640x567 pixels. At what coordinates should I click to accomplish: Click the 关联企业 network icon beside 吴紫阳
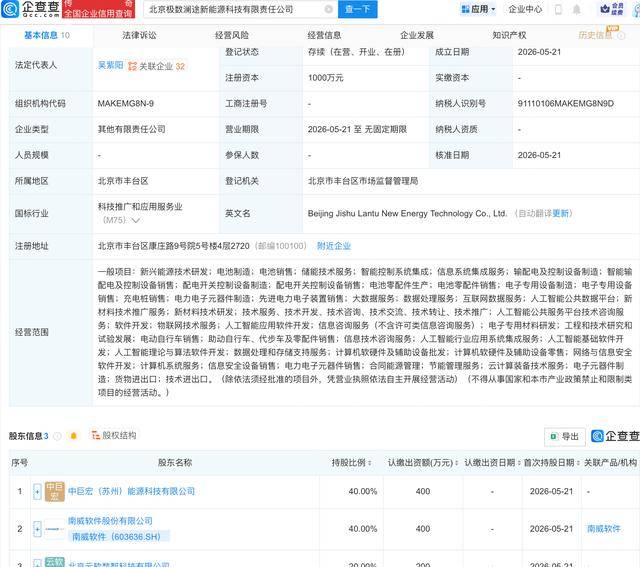[x=132, y=66]
